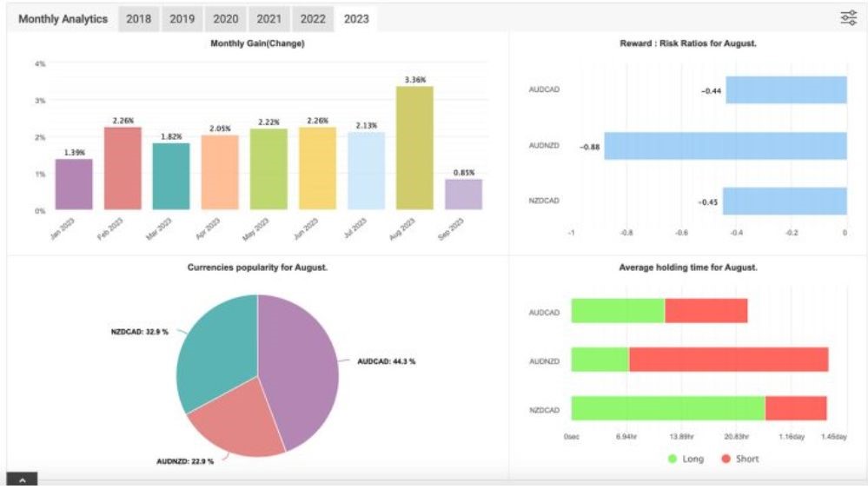Open the chart settings sliders icon
Screen dimensions: 868x489
click(848, 17)
